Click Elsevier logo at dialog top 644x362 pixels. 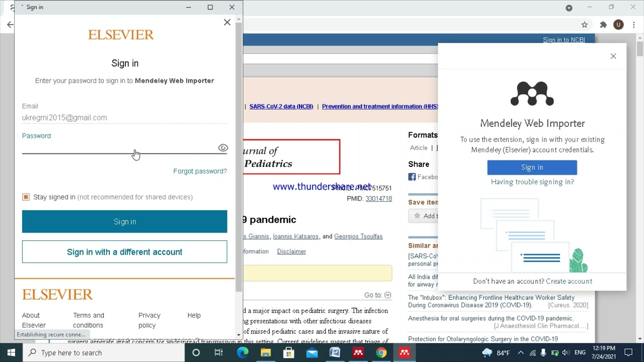click(x=121, y=35)
